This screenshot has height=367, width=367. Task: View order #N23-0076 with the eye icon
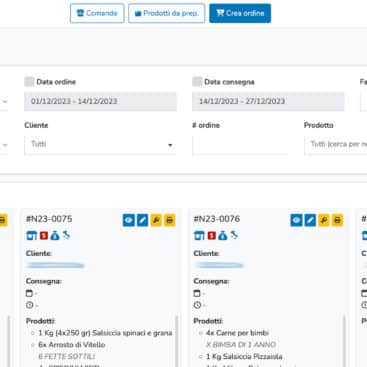tap(296, 220)
